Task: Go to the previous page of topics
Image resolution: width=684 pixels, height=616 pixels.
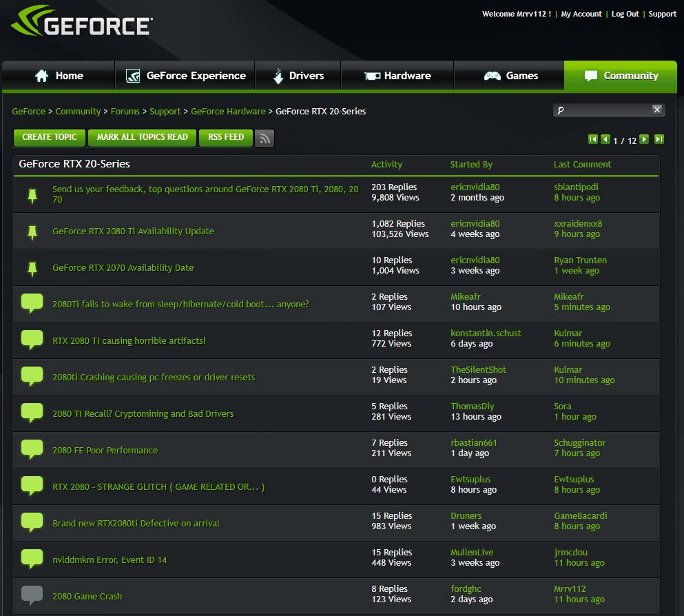Action: pos(605,139)
